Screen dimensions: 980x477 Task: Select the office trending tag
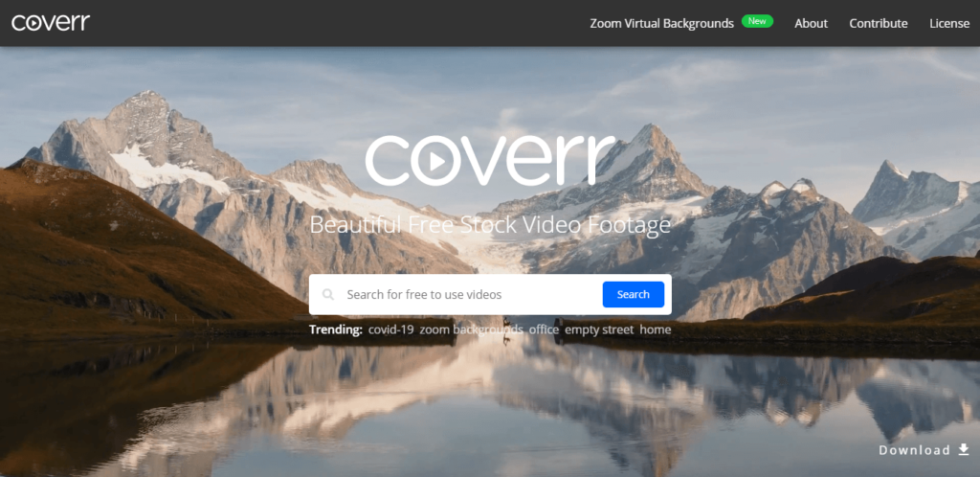click(x=544, y=329)
